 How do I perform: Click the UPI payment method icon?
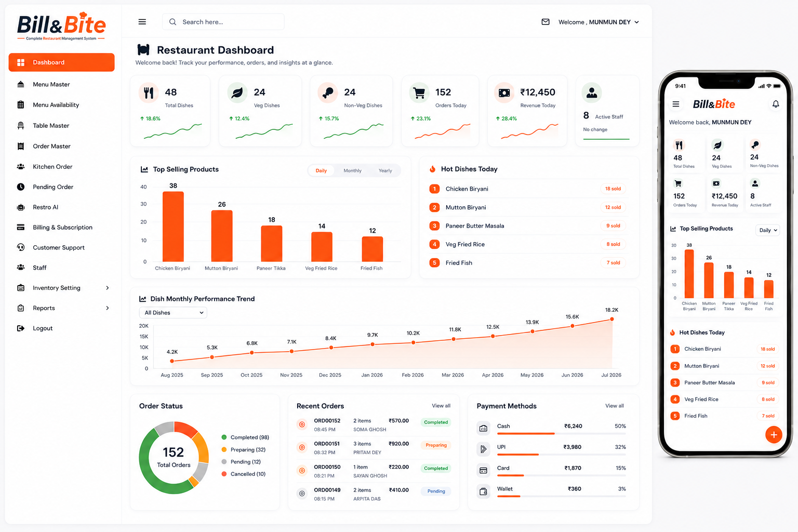pos(483,449)
